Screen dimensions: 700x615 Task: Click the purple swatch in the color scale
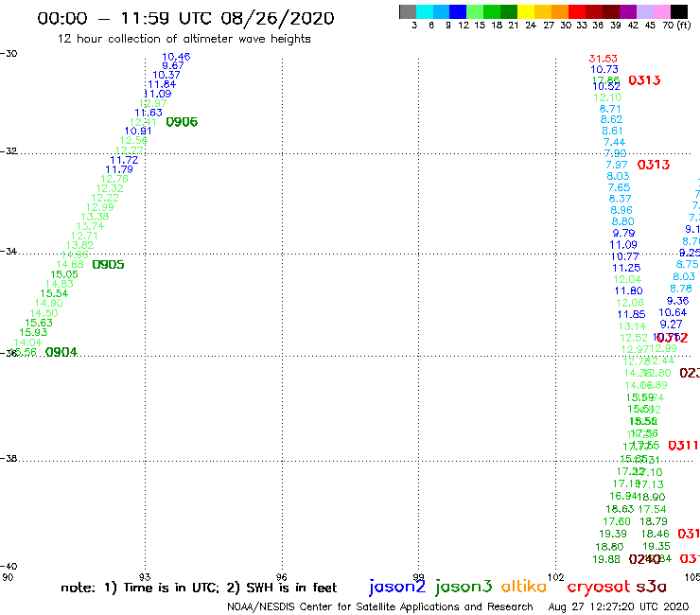click(x=628, y=11)
